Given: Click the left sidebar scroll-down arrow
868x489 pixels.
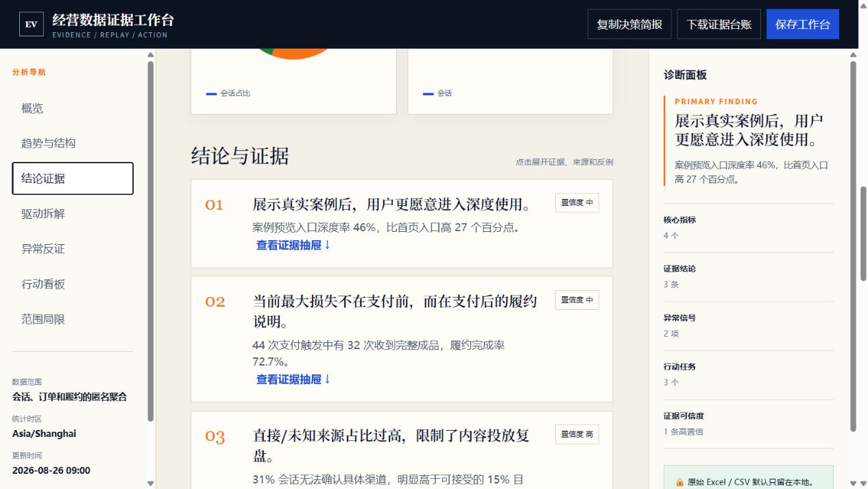Looking at the screenshot, I should [x=151, y=483].
